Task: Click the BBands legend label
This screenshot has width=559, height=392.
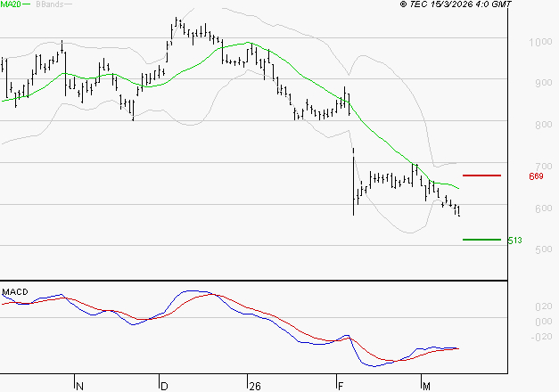Action: point(50,4)
